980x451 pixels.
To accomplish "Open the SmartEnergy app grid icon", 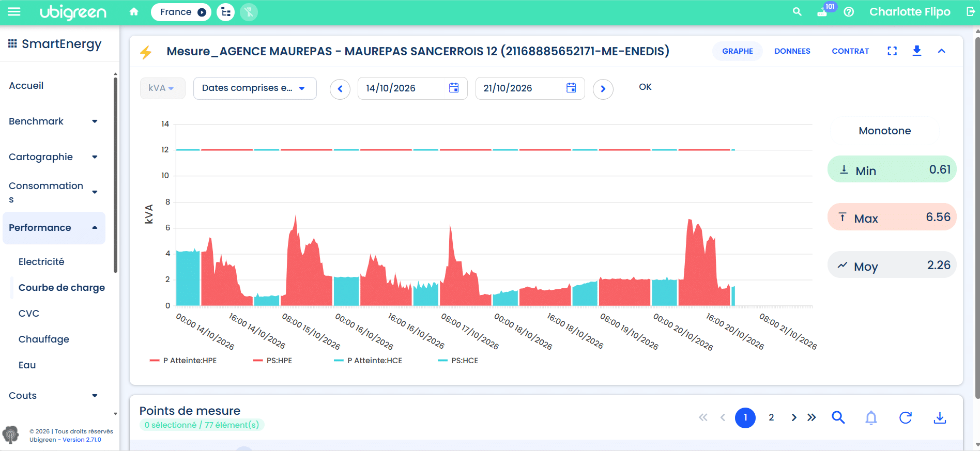I will pos(13,44).
